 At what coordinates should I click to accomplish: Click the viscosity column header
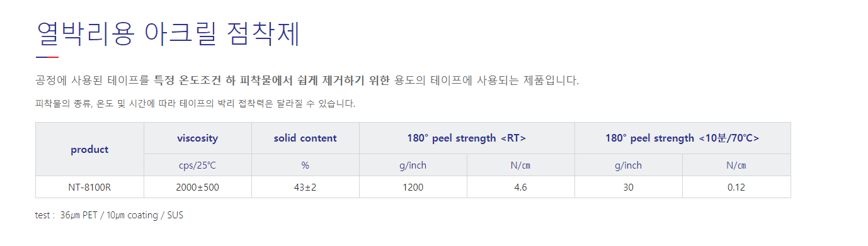click(198, 138)
